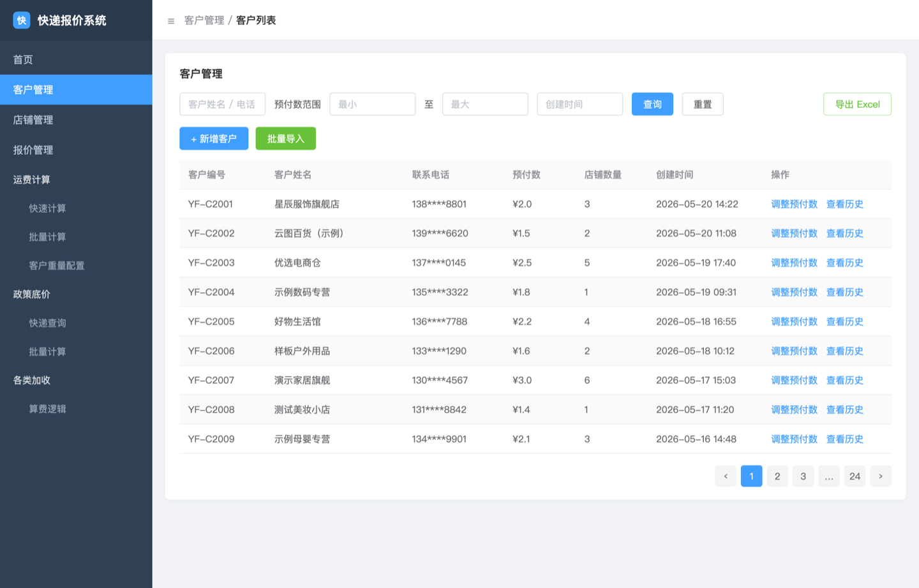Click 查看历史 for YF-C2008
Viewport: 919px width, 588px height.
click(845, 409)
